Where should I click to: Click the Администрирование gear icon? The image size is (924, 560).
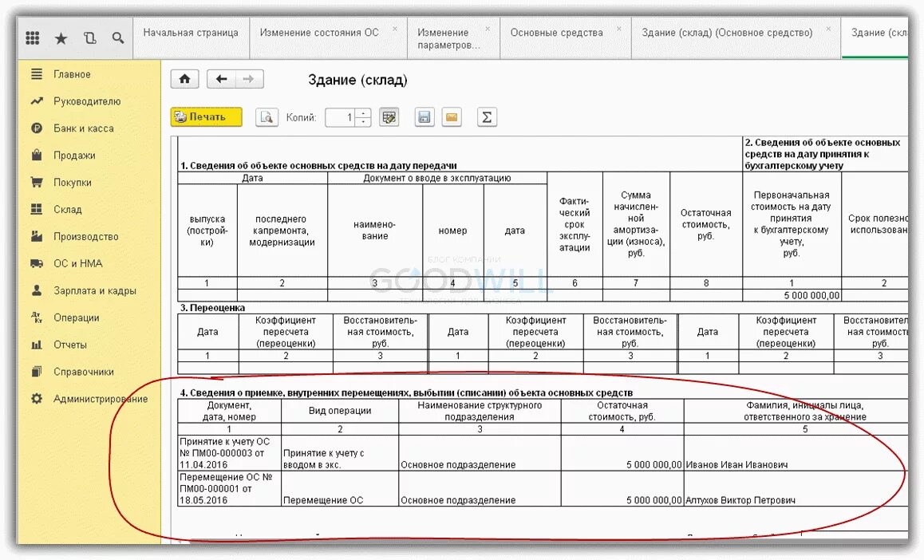click(x=37, y=399)
